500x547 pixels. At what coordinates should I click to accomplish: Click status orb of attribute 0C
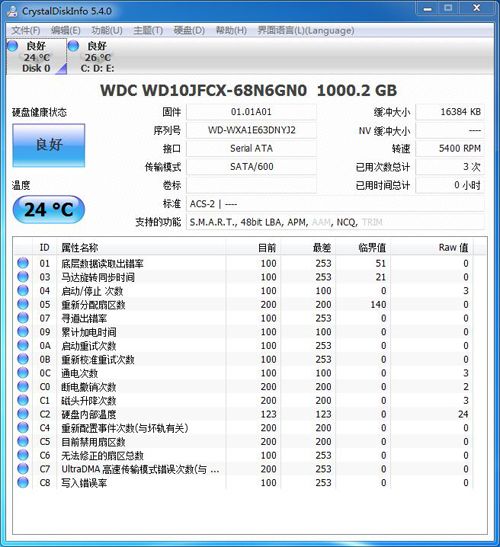pos(23,372)
